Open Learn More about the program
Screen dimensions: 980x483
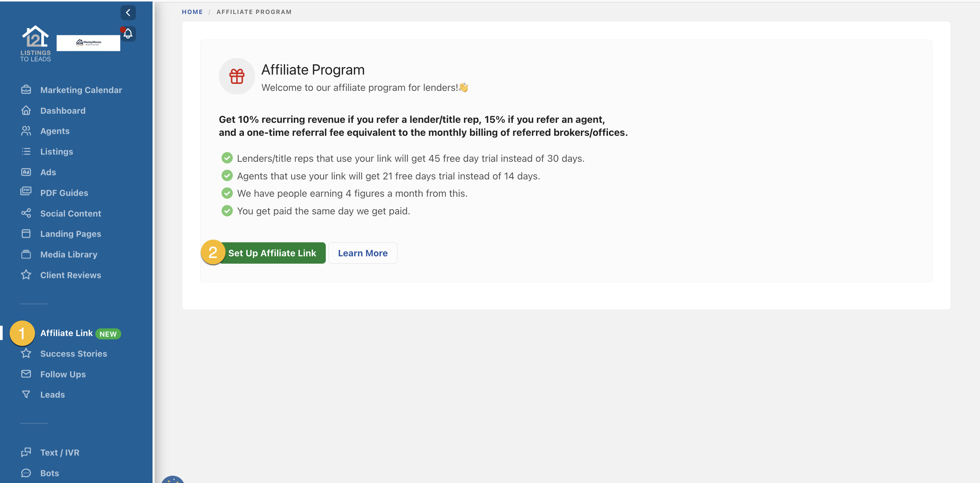click(x=362, y=253)
